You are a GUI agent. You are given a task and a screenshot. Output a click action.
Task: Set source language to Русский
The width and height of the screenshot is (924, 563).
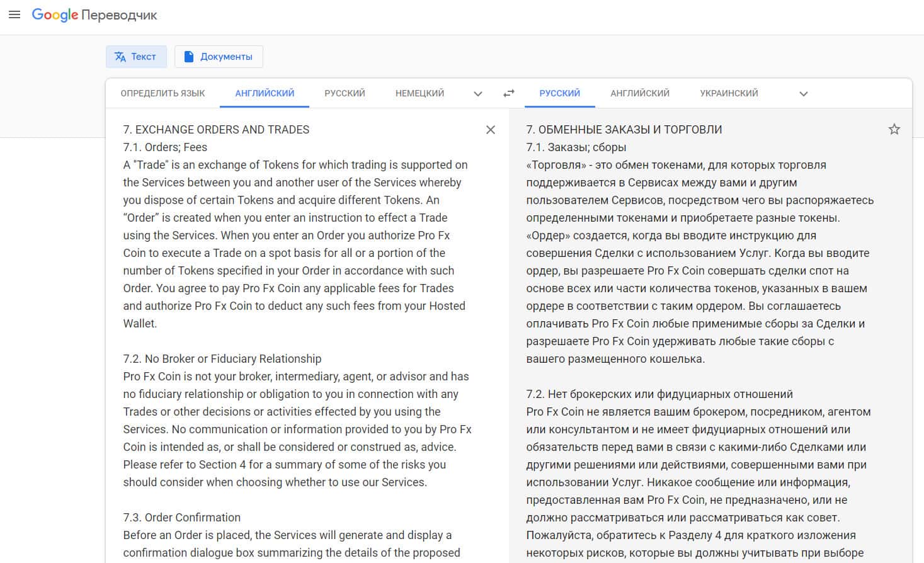pyautogui.click(x=345, y=93)
